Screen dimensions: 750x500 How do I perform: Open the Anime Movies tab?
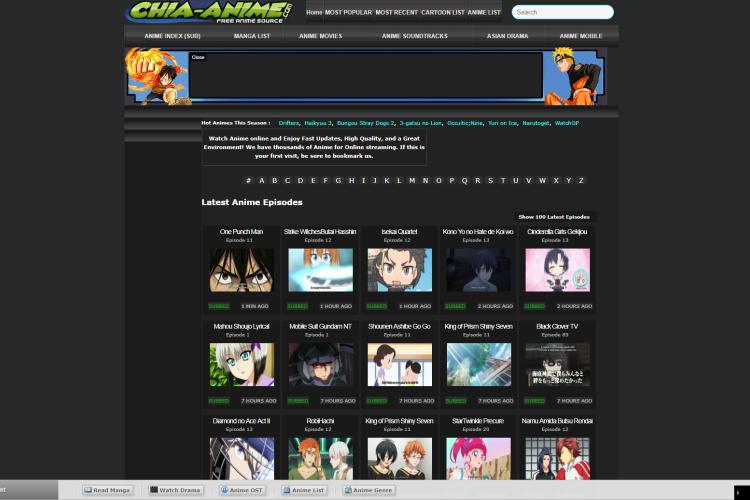click(x=320, y=36)
